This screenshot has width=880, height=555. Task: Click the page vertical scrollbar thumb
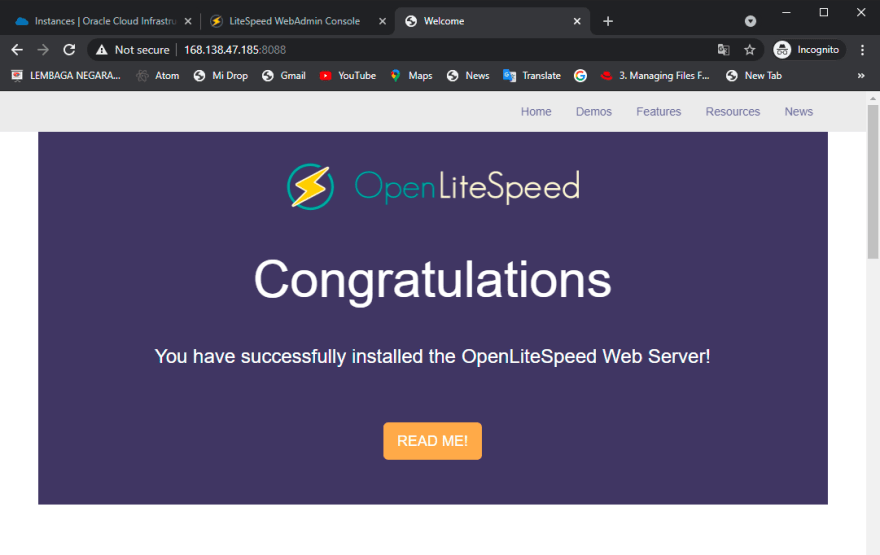coord(873,182)
